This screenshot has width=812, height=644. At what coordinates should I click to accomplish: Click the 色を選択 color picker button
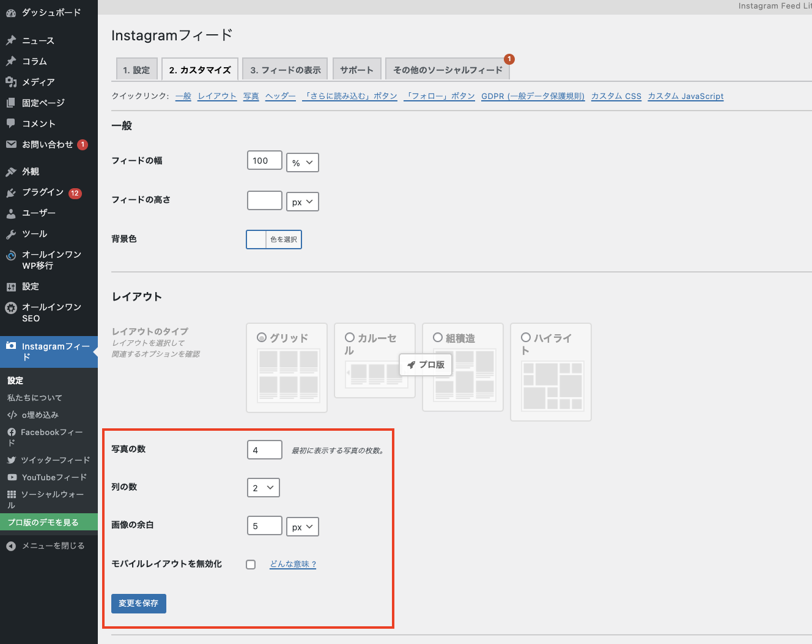(x=284, y=240)
